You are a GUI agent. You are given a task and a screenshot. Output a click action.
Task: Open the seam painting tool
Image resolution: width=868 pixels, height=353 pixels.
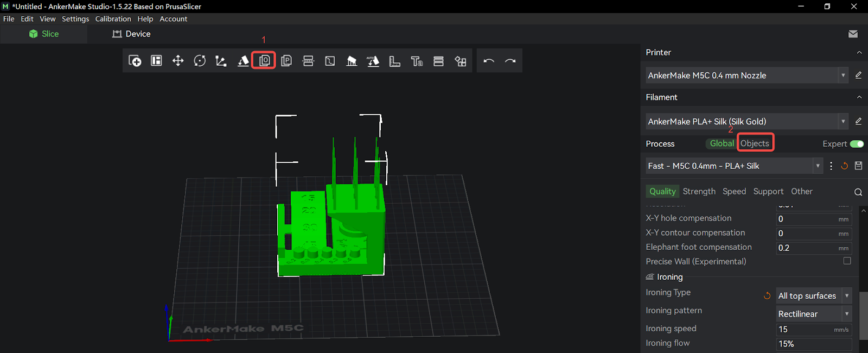pos(330,61)
